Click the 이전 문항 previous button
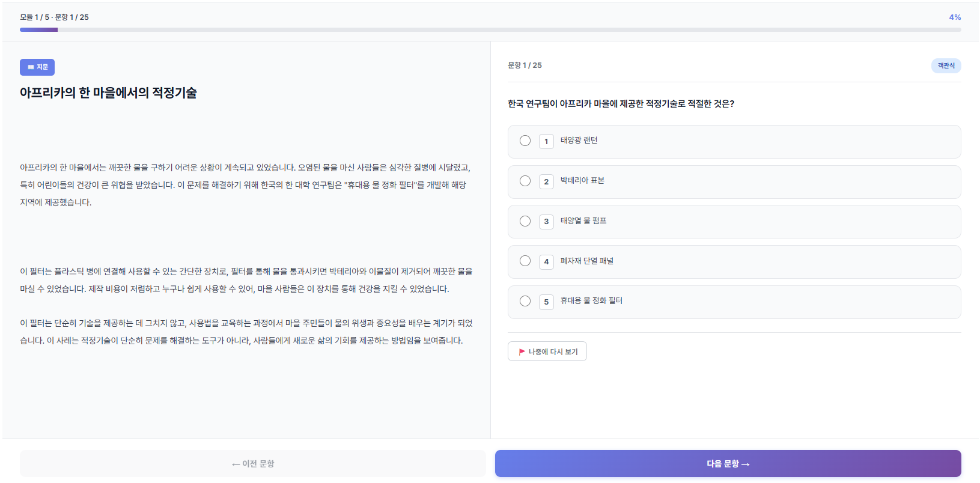Viewport: 980px width, 483px height. pyautogui.click(x=252, y=464)
